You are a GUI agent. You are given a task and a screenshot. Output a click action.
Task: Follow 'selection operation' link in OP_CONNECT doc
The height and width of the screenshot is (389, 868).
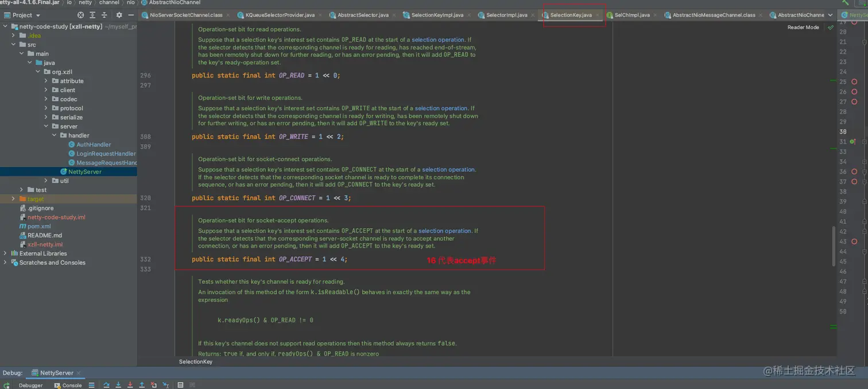pos(448,170)
